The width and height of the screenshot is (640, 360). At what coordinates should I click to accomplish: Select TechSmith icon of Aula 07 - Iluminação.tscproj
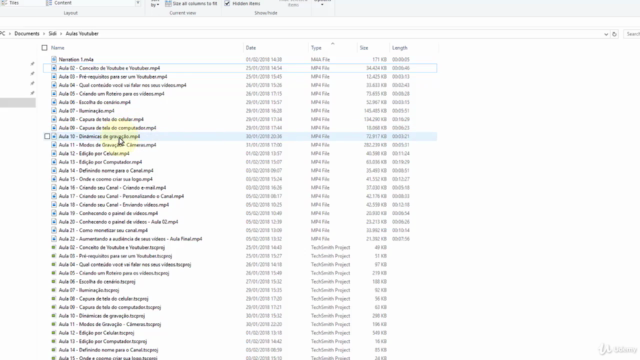(54, 290)
